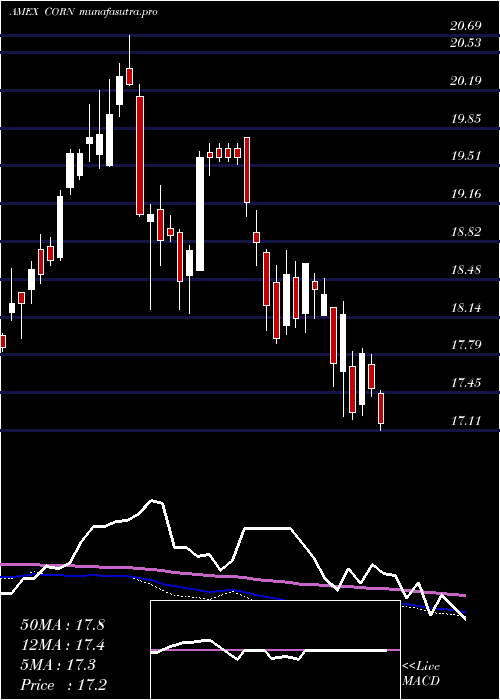
Task: Click the 20.19 price axis label
Action: click(x=466, y=81)
